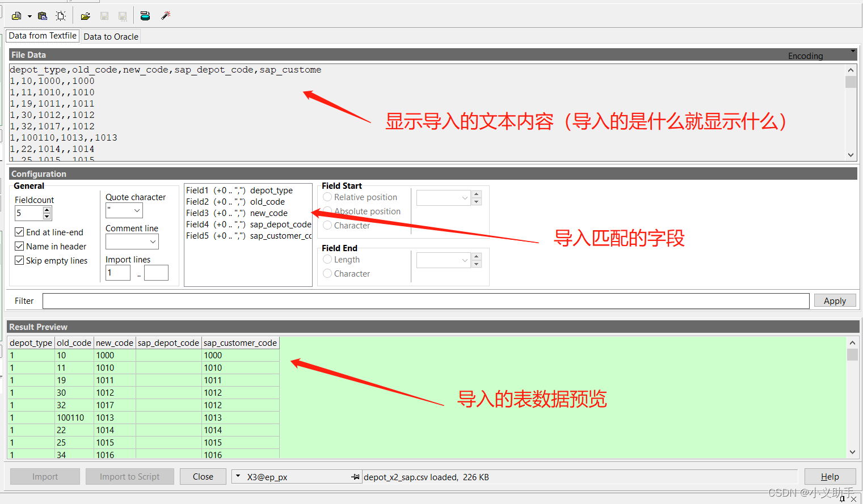Open the dropdown arrow beside Open data file
The width and height of the screenshot is (863, 504).
point(30,16)
